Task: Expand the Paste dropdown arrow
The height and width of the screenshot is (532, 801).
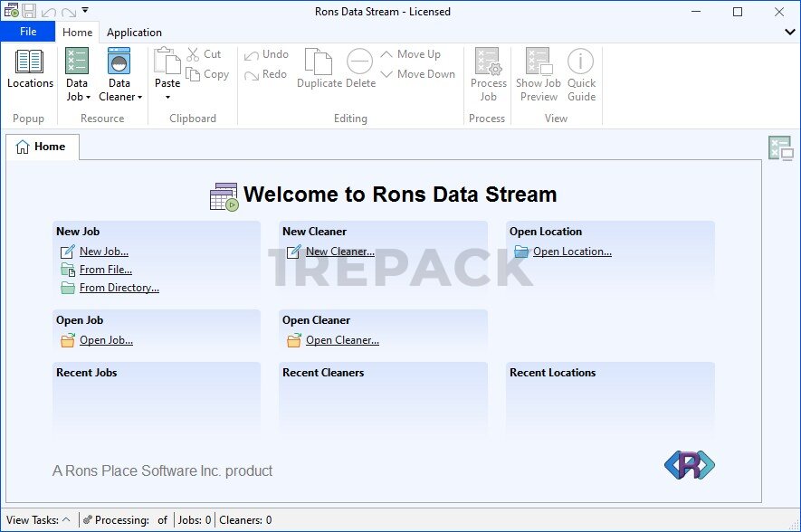Action: click(x=167, y=97)
